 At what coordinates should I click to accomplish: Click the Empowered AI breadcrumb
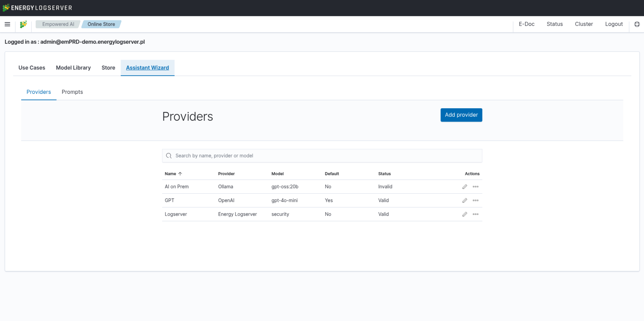[58, 24]
